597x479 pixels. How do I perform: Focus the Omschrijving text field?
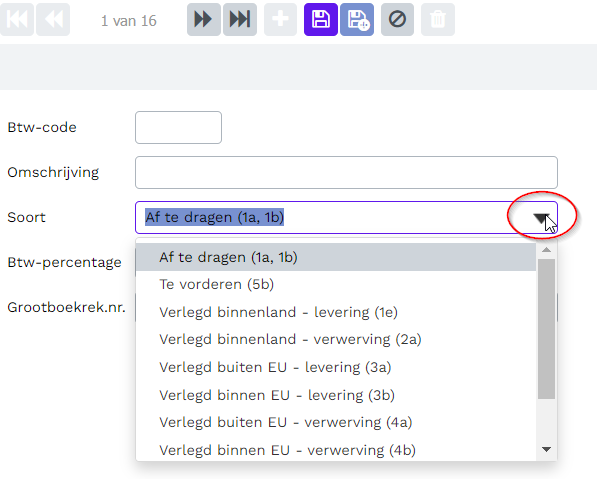tap(346, 172)
